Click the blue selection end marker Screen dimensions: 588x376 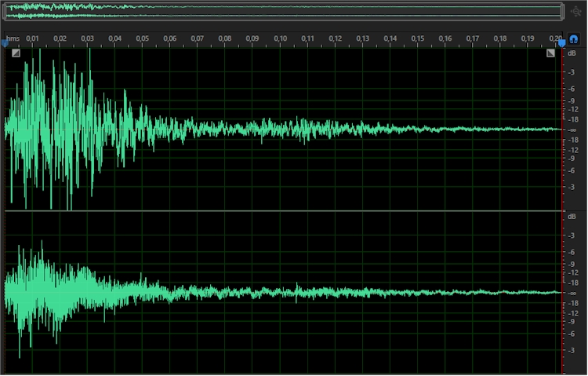(562, 44)
